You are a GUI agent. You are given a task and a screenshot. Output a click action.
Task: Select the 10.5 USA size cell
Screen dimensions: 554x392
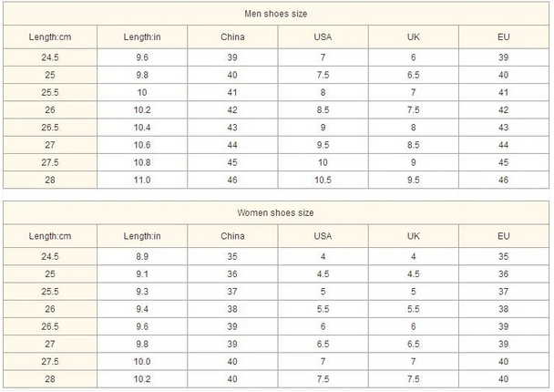pyautogui.click(x=323, y=181)
